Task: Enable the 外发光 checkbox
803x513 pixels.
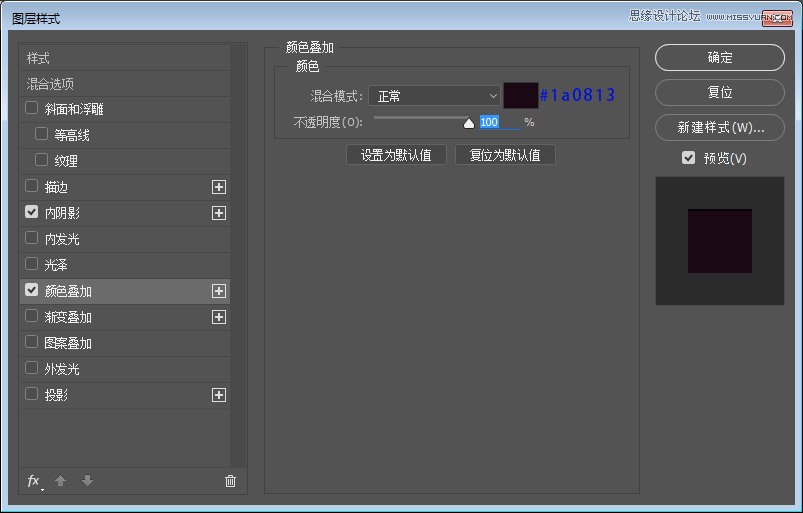Action: tap(32, 368)
